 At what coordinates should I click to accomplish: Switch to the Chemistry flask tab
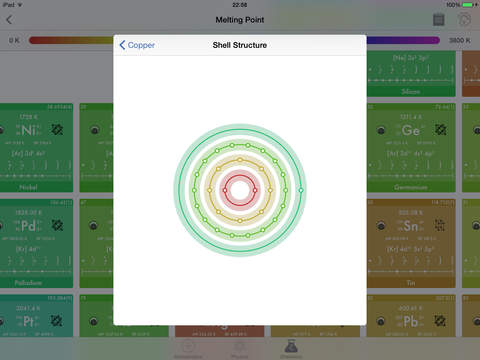click(291, 349)
